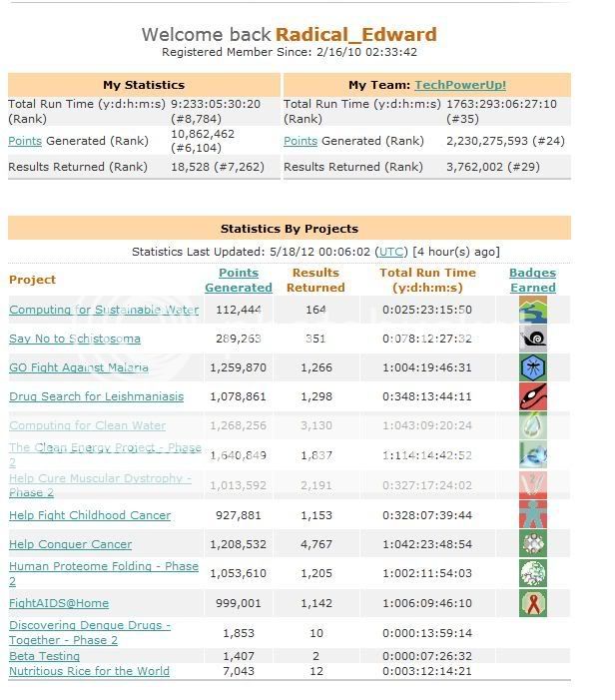
Task: Open Nutritious Rice for the World project
Action: click(89, 671)
